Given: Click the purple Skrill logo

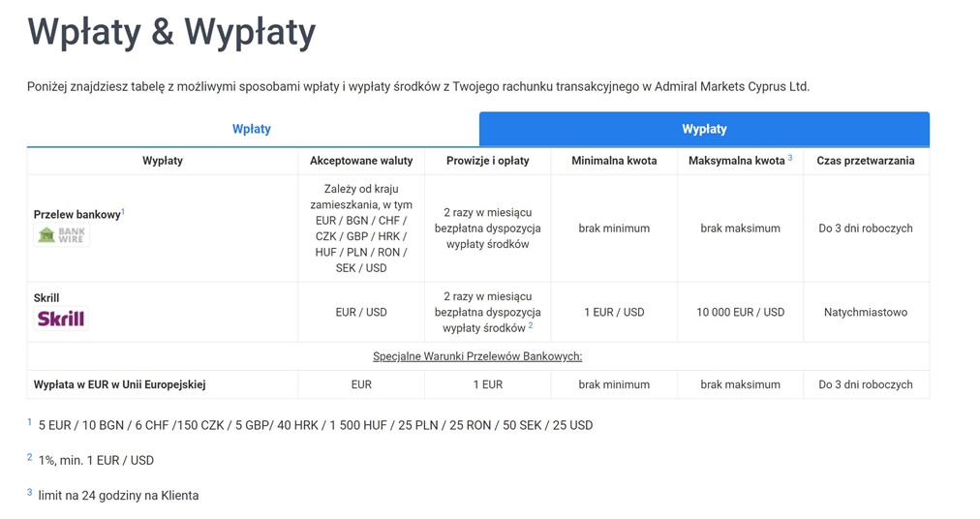Looking at the screenshot, I should point(61,319).
